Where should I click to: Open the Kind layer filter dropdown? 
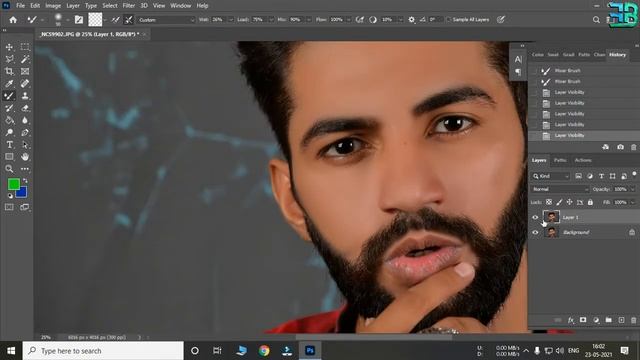551,176
